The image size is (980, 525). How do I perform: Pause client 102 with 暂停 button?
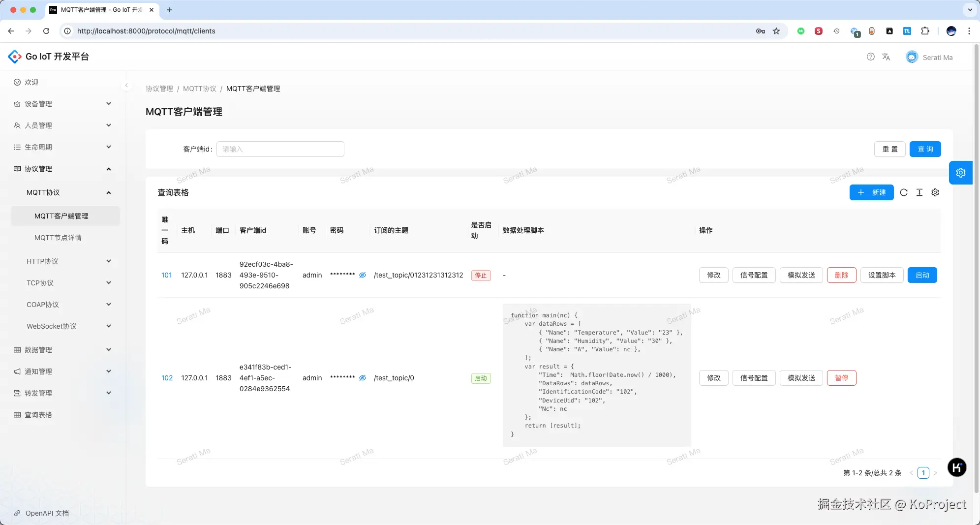pyautogui.click(x=841, y=378)
